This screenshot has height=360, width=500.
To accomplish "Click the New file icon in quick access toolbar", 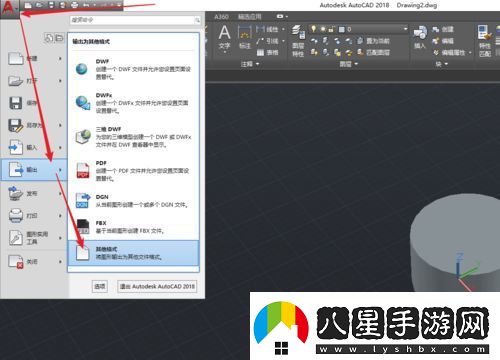I will [x=28, y=5].
